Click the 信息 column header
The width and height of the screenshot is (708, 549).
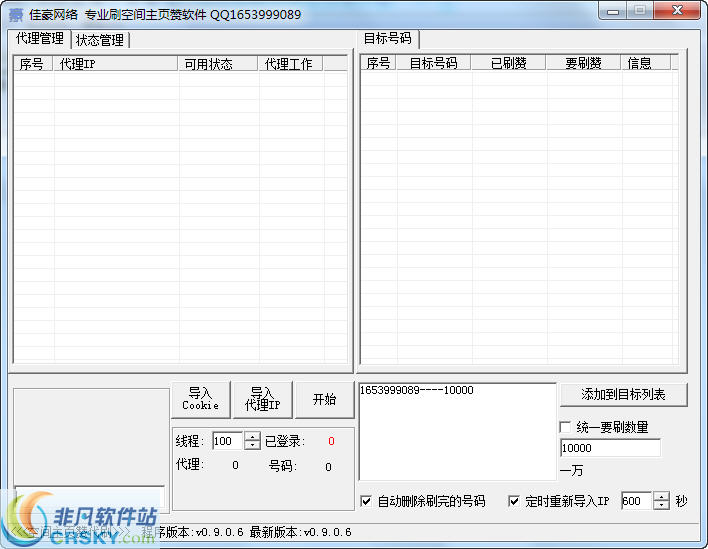(x=646, y=63)
